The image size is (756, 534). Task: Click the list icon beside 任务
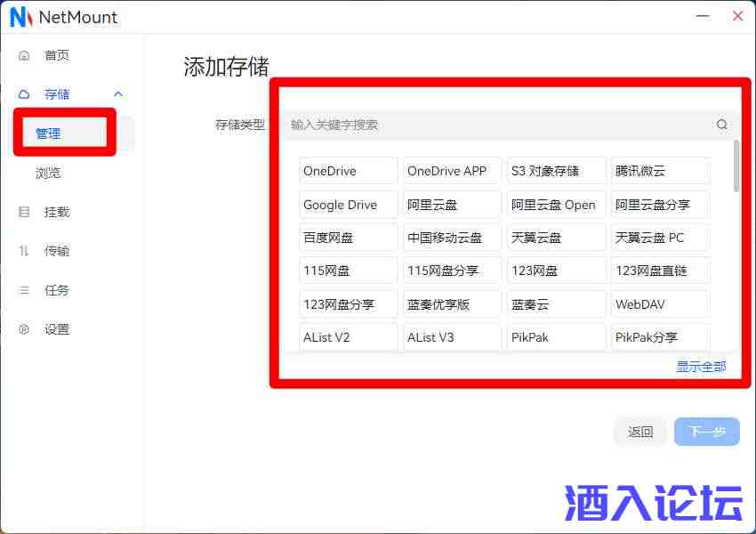tap(24, 290)
